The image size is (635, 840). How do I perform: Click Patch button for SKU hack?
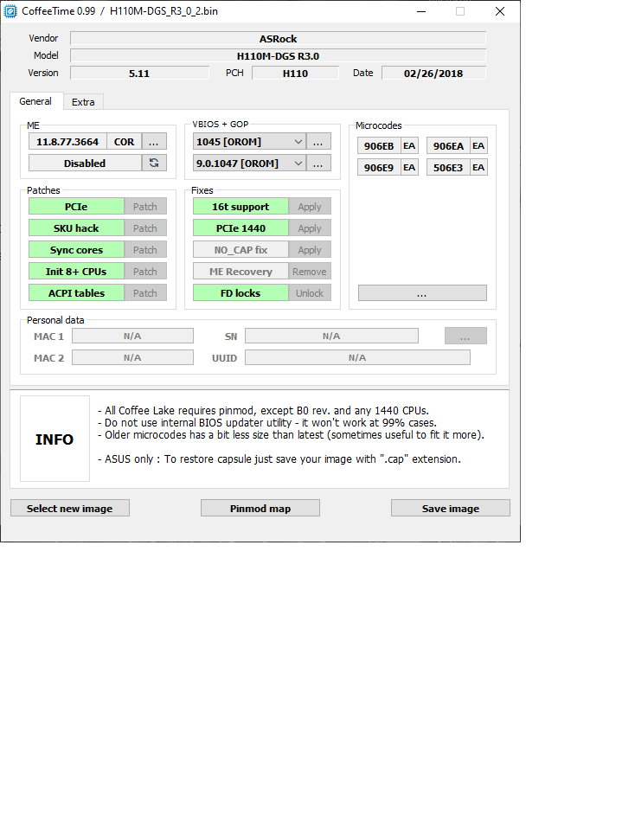pyautogui.click(x=145, y=228)
